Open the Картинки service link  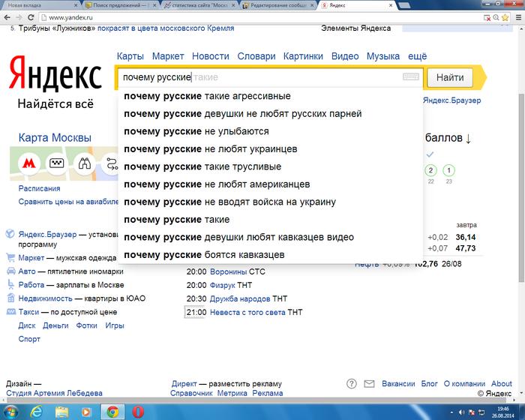303,56
